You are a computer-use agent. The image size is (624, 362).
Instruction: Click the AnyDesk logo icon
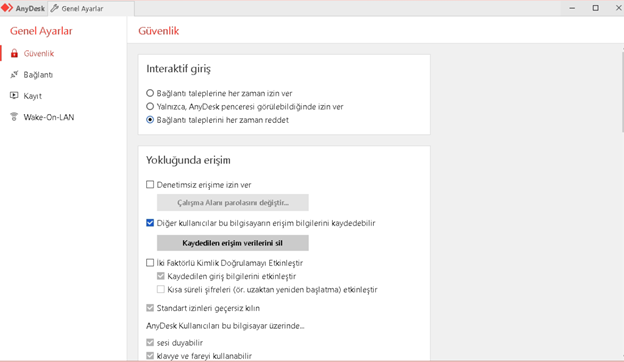[x=7, y=8]
